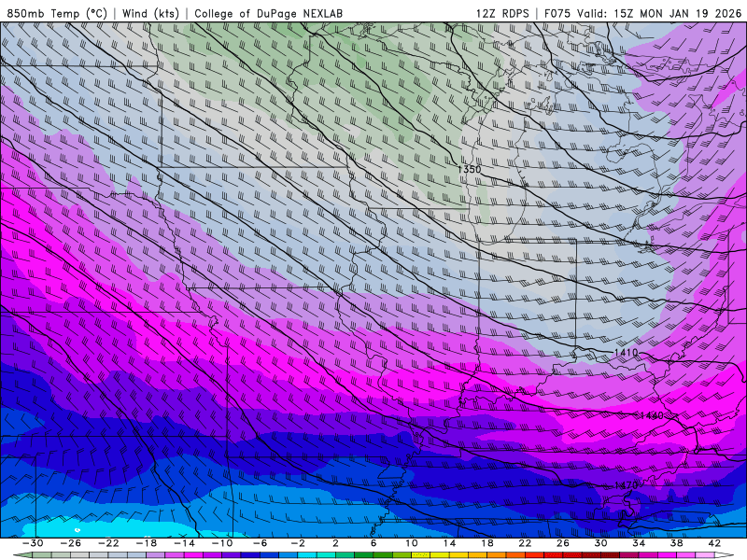Click the 1410 height contour label

tap(626, 353)
